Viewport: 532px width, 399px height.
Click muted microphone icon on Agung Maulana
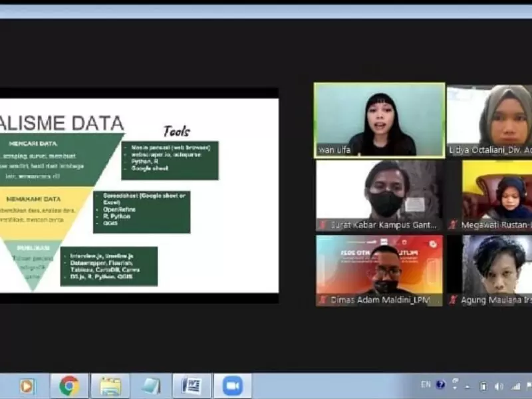(453, 300)
